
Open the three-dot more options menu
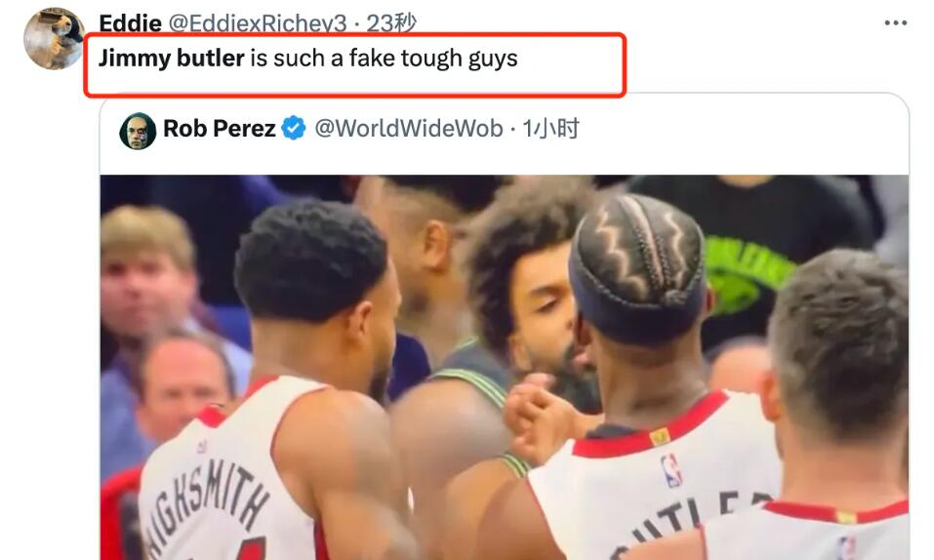pyautogui.click(x=895, y=23)
